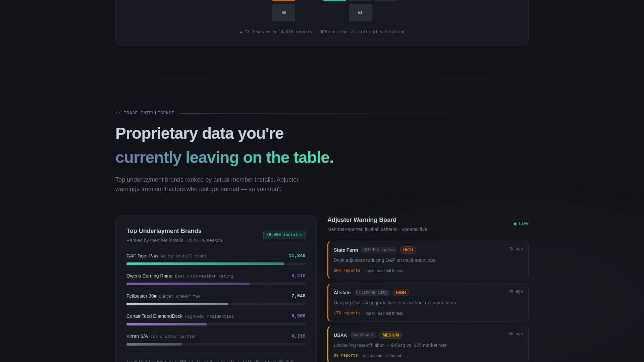Click the '#1 by install count' note

coord(184,256)
